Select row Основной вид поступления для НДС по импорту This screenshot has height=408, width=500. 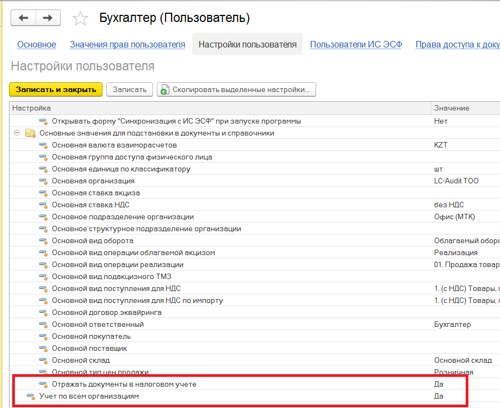coord(255,301)
